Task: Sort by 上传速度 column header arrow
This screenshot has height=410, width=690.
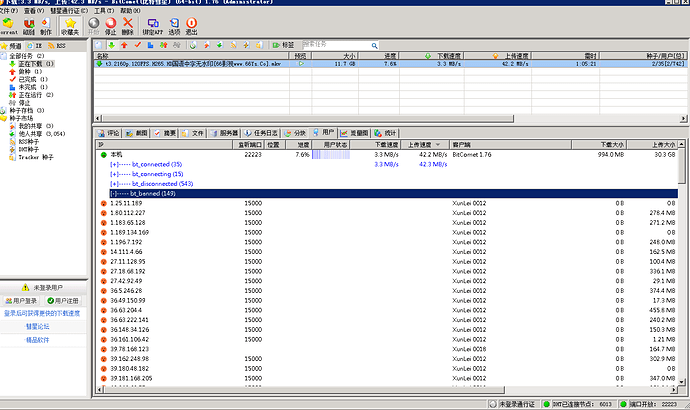Action: tap(438, 145)
